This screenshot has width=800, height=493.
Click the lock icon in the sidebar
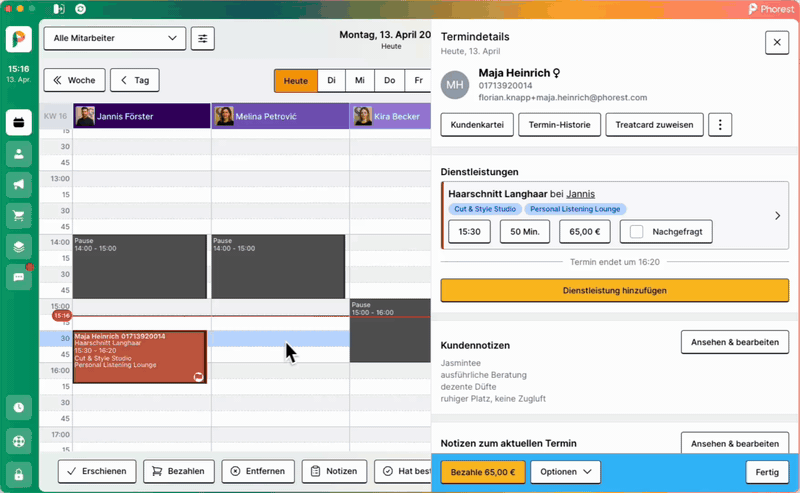pos(18,474)
